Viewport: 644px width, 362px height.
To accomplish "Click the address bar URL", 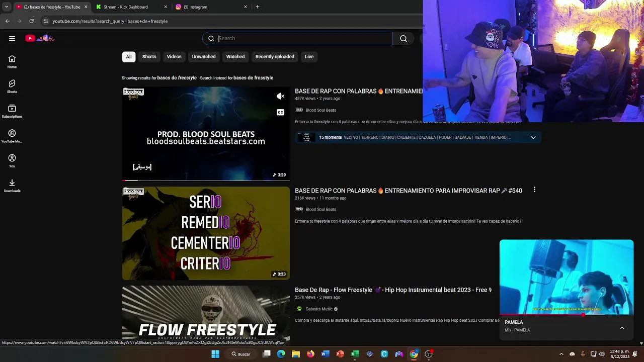I will 110,21.
